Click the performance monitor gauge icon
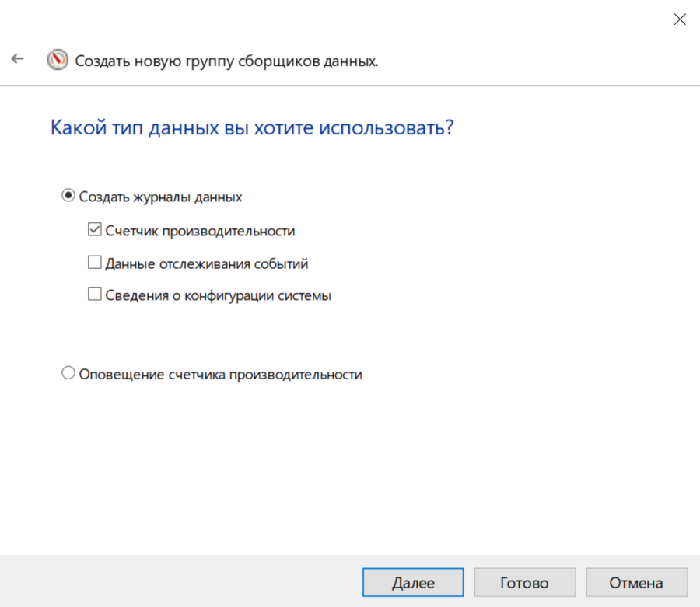The width and height of the screenshot is (700, 607). click(58, 60)
